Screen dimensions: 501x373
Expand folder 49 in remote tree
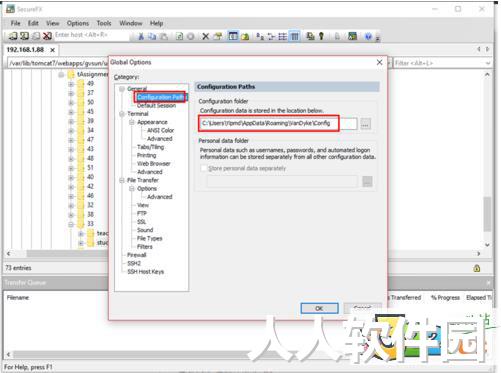point(71,84)
